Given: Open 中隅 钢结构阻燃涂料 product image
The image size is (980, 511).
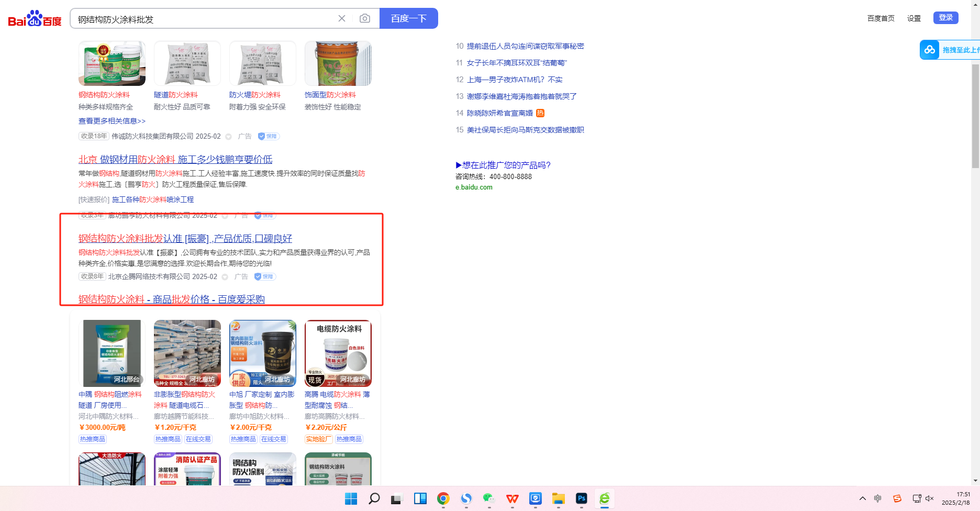Looking at the screenshot, I should pos(112,353).
